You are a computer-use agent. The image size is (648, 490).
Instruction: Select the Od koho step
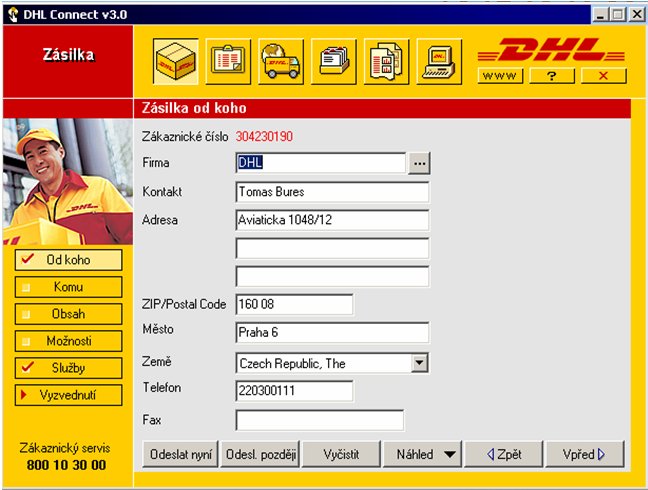pos(69,260)
